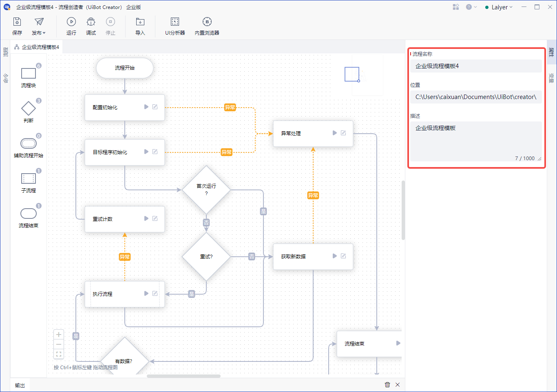Viewport: 557px width, 392px height.
Task: Fit flowchart to screen icon
Action: coord(59,354)
